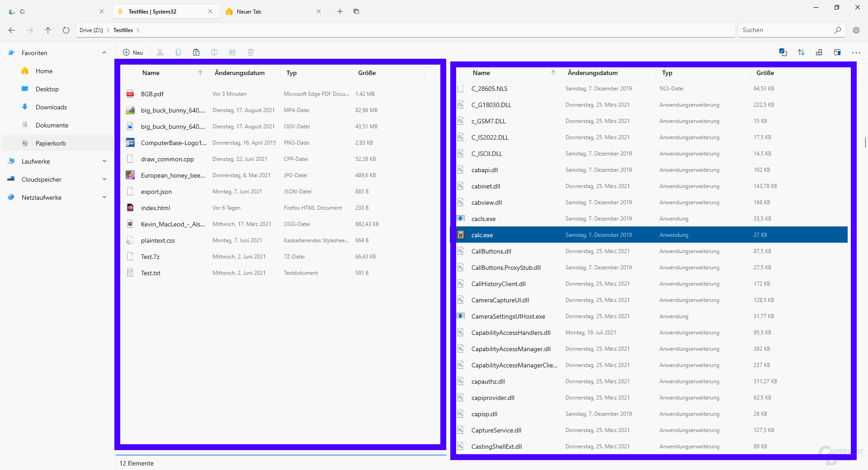
Task: Expand the Cloudspeicher section
Action: coord(104,179)
